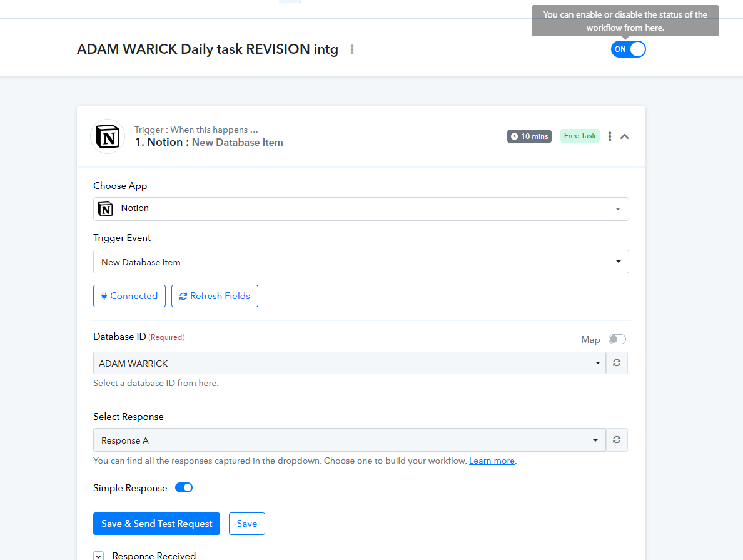Open the Trigger Event dropdown
Screen dimensions: 743x560
pyautogui.click(x=361, y=262)
